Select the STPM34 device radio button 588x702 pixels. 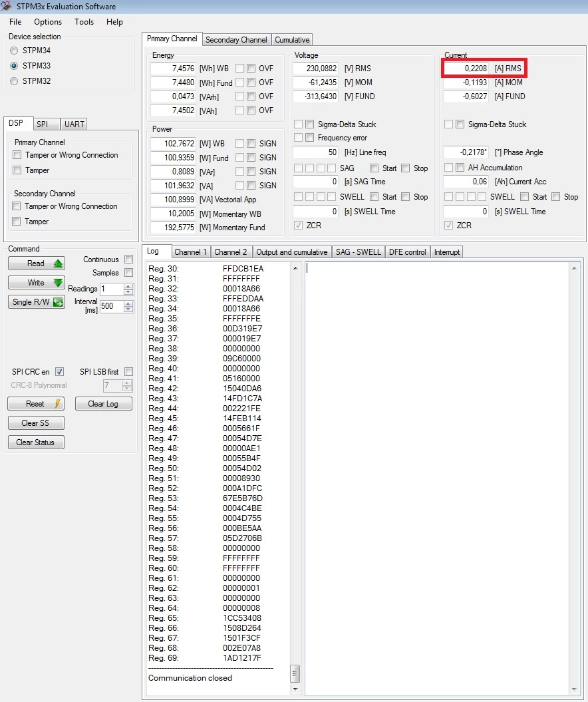pyautogui.click(x=14, y=51)
